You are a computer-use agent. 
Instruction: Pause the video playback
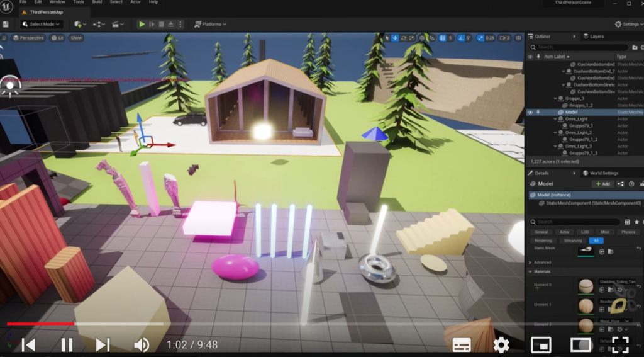point(67,344)
